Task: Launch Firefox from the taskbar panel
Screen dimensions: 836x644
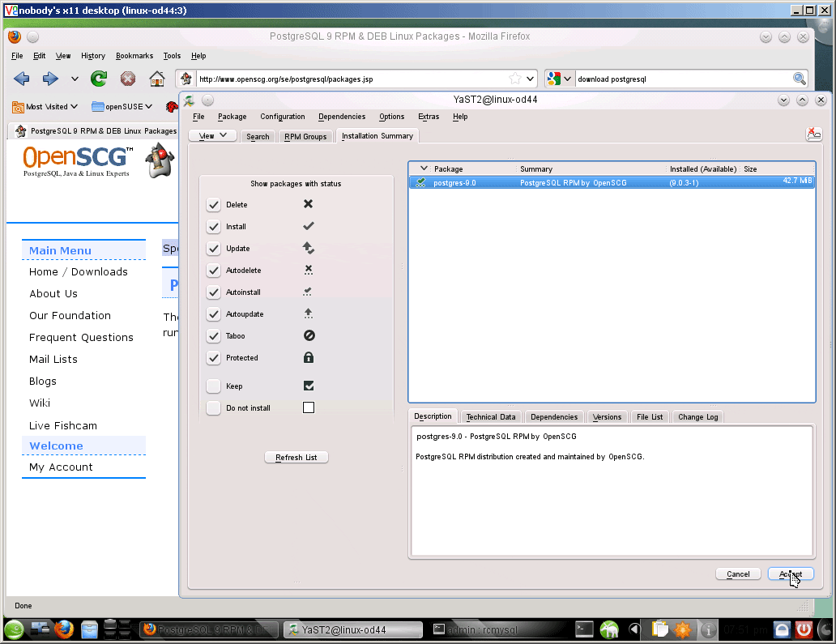Action: [x=63, y=629]
